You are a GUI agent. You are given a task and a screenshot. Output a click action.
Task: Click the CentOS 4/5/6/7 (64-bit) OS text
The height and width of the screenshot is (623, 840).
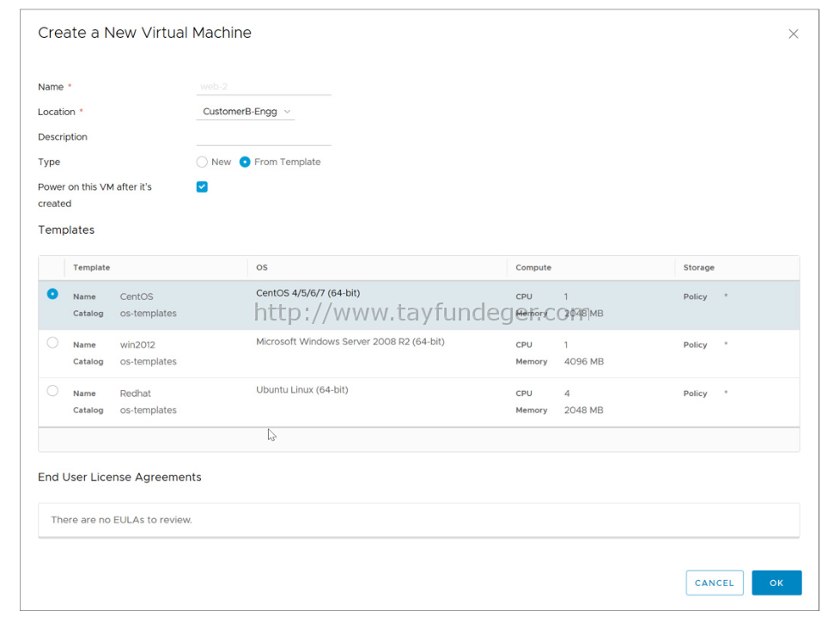coord(308,293)
